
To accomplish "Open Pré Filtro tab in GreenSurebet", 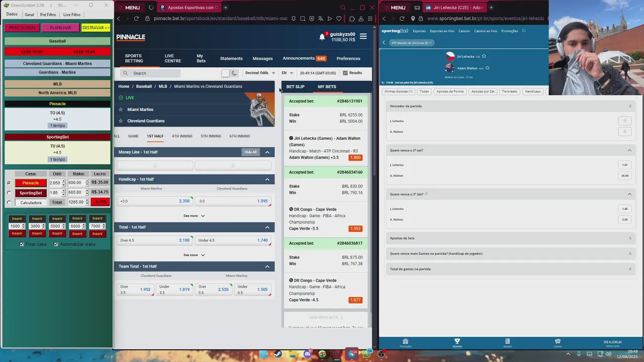I will tap(48, 15).
